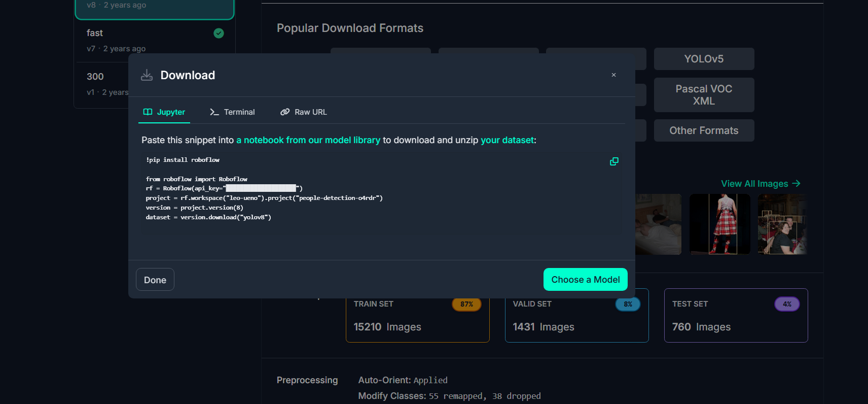Click the Download dialog title
Viewport: 868px width, 404px height.
coord(188,75)
